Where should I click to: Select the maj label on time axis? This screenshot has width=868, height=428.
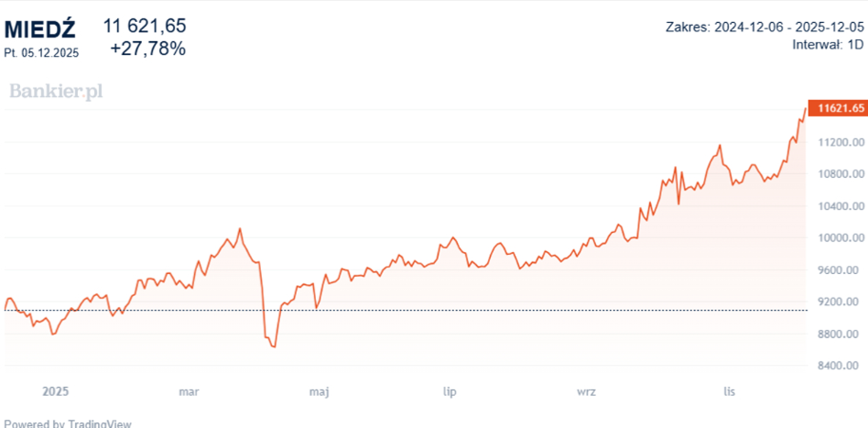pos(319,391)
